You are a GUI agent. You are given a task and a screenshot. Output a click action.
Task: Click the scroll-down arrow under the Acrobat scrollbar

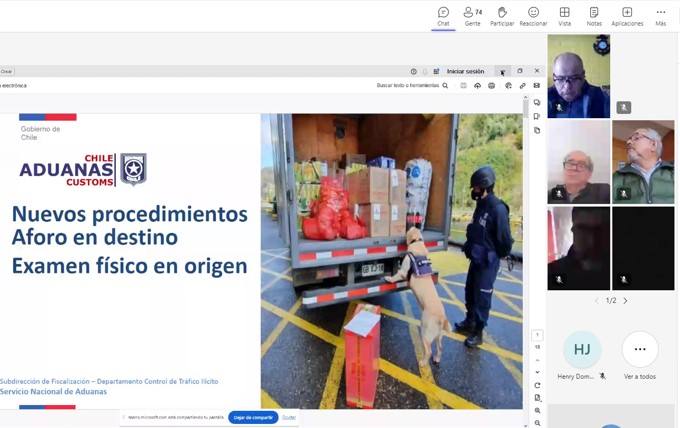pos(526,425)
